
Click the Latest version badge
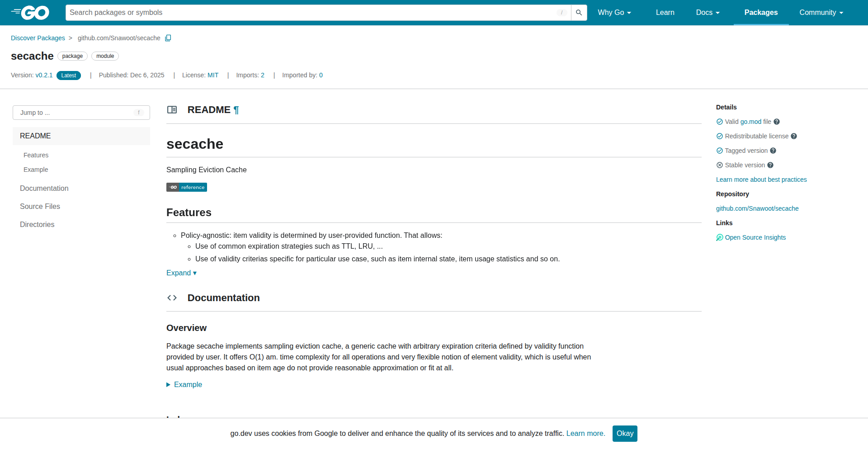click(69, 76)
